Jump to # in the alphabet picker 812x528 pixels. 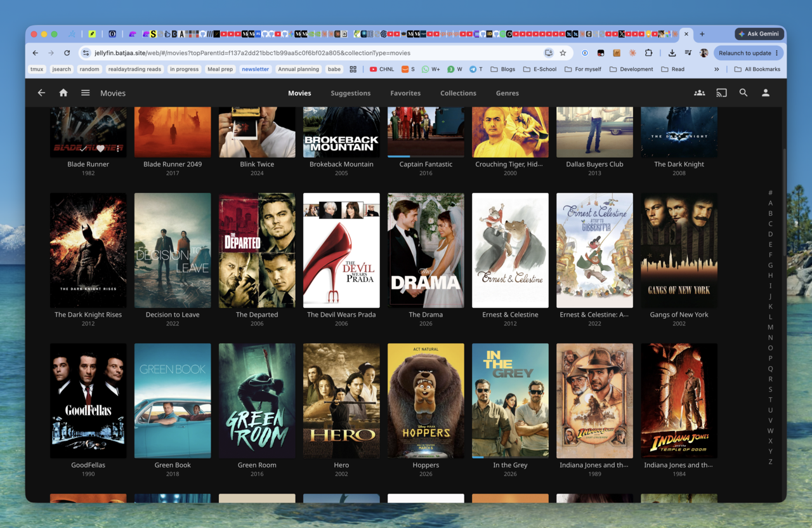pyautogui.click(x=770, y=193)
